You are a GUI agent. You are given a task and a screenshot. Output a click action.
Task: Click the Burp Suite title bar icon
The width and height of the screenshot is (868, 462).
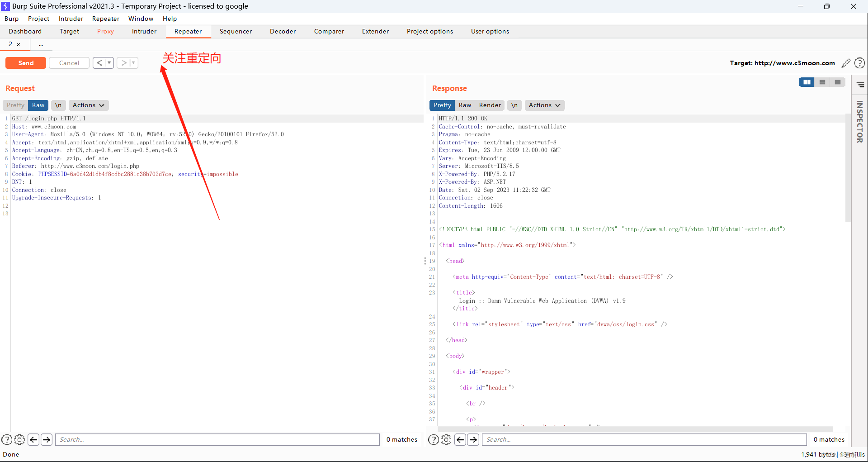click(5, 6)
